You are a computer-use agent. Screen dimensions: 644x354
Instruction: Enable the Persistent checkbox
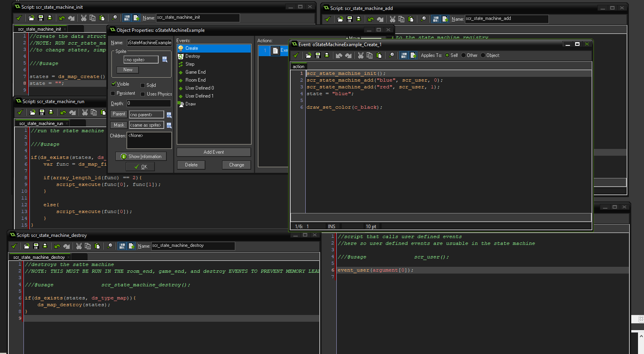click(x=113, y=94)
